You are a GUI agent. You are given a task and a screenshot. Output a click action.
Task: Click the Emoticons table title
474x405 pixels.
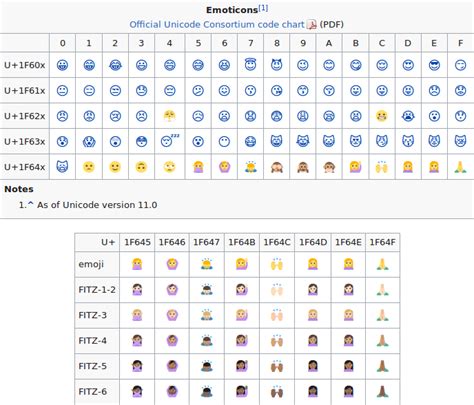pos(232,10)
